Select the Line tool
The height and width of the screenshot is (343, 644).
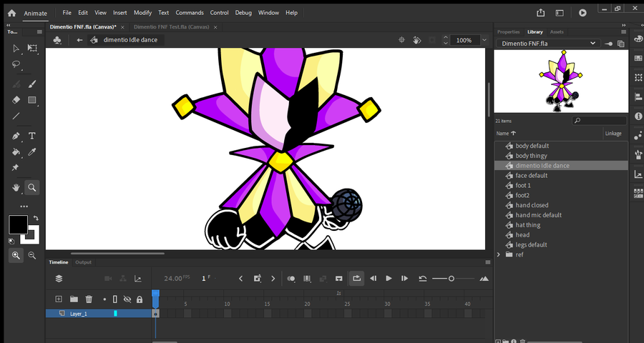[x=16, y=116]
